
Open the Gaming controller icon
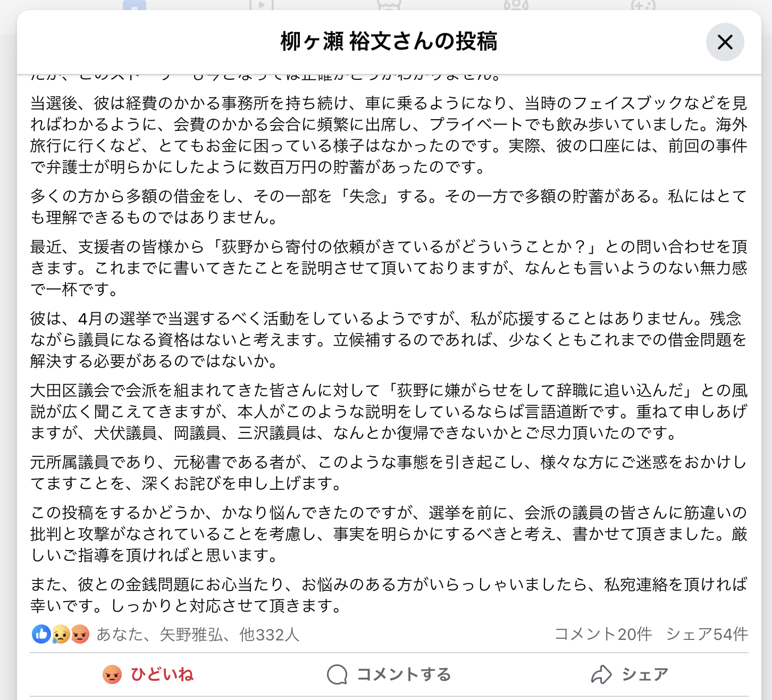click(x=643, y=5)
